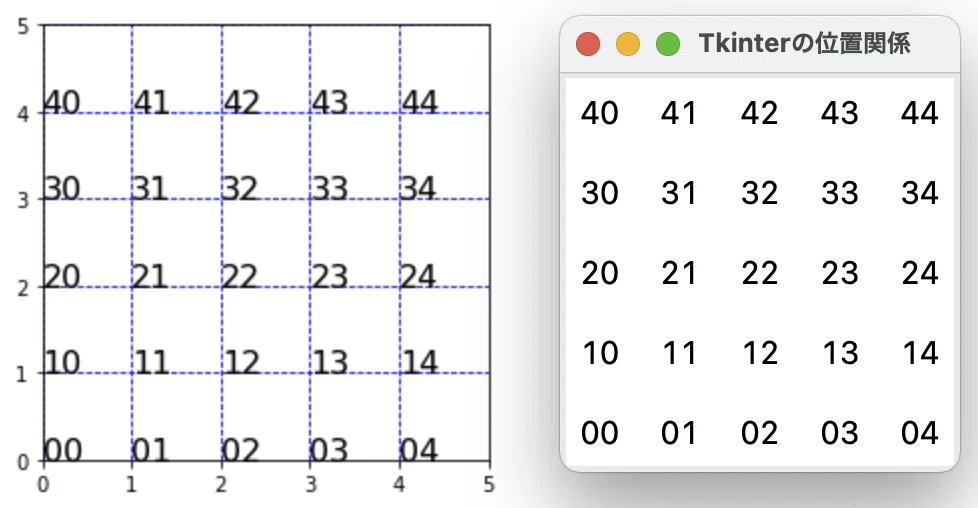Click the 03 text in the grid plot

(329, 450)
